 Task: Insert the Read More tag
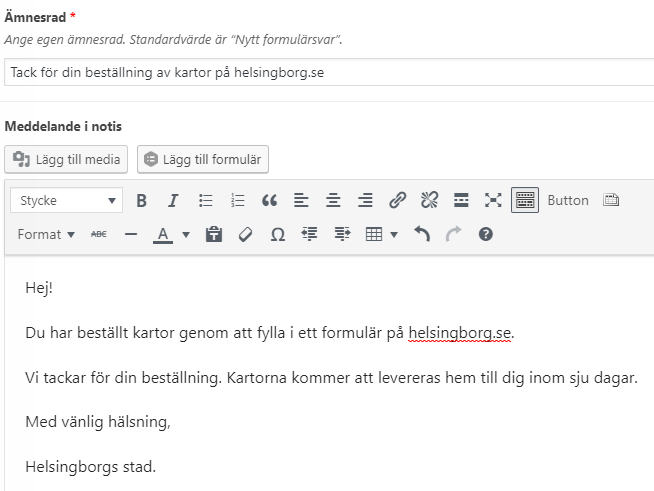pyautogui.click(x=461, y=201)
